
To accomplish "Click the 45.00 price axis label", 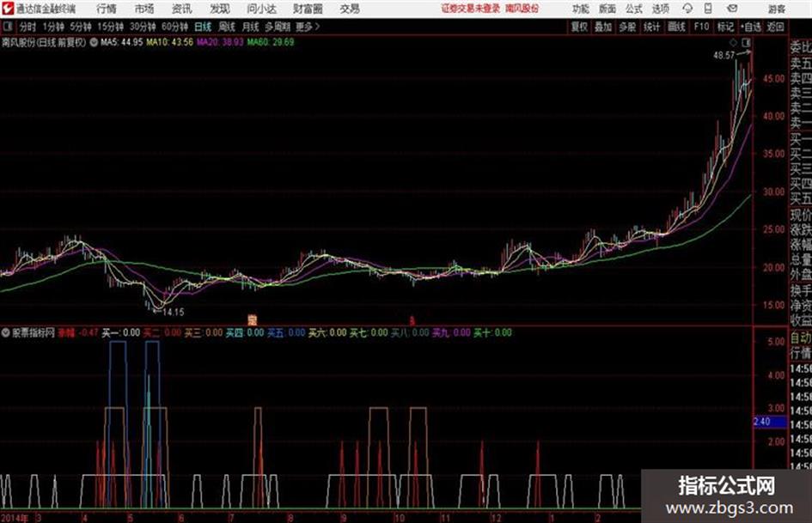I will coord(773,79).
